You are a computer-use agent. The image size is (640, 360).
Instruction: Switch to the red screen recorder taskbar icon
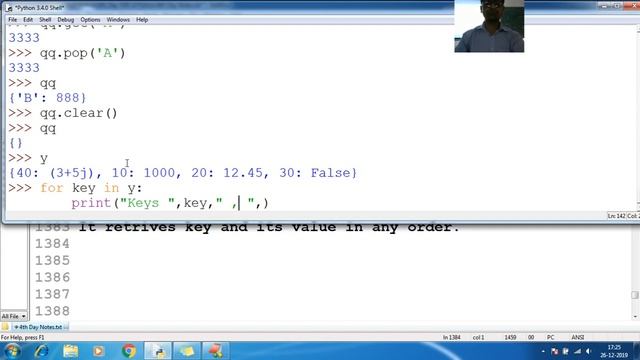point(216,351)
